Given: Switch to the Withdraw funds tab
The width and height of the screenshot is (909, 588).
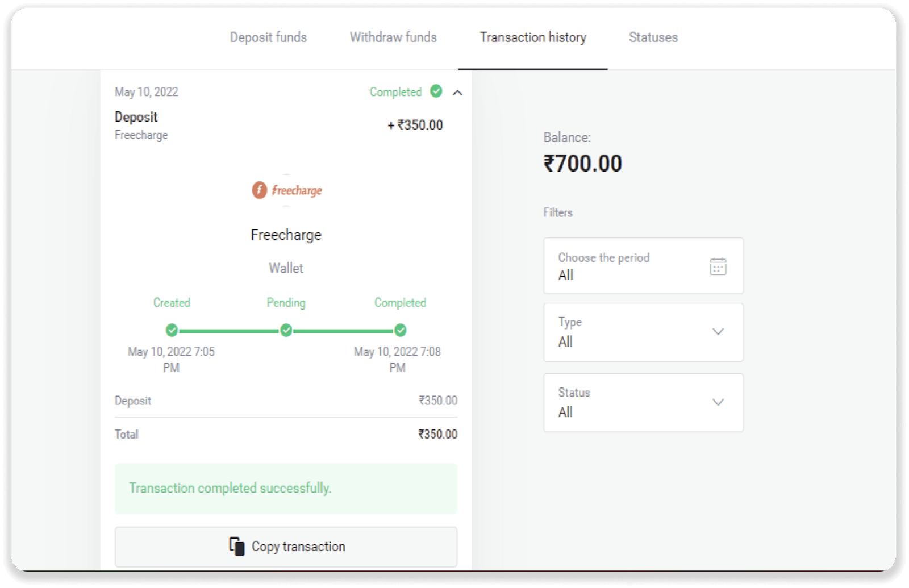Looking at the screenshot, I should click(393, 37).
